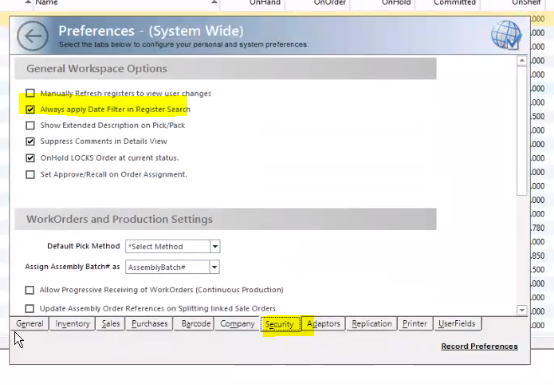Viewport: 554px width, 385px height.
Task: Open the Inventory tab
Action: coord(72,324)
